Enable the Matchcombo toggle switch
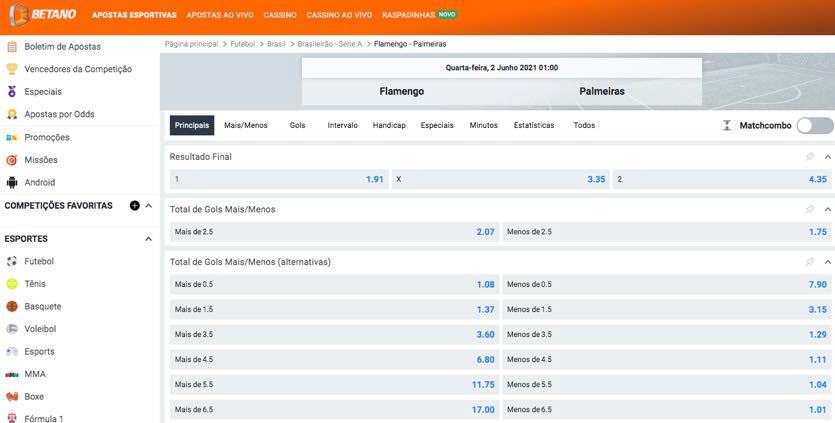 pos(815,126)
